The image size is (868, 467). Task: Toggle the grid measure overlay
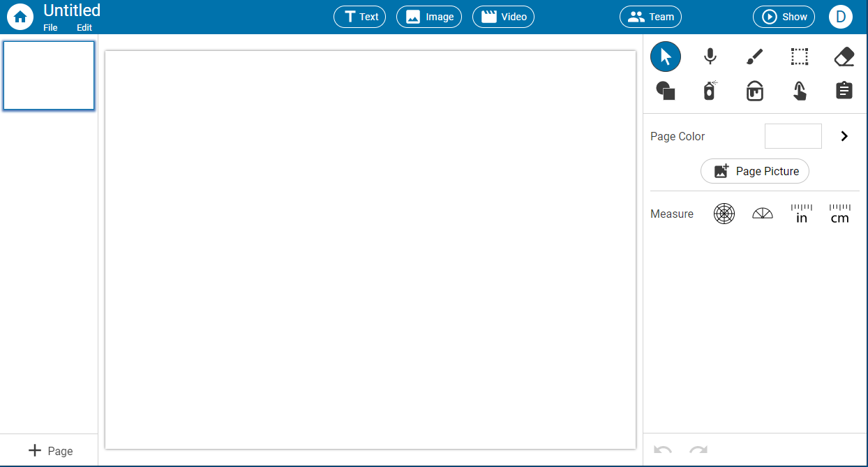click(x=724, y=214)
